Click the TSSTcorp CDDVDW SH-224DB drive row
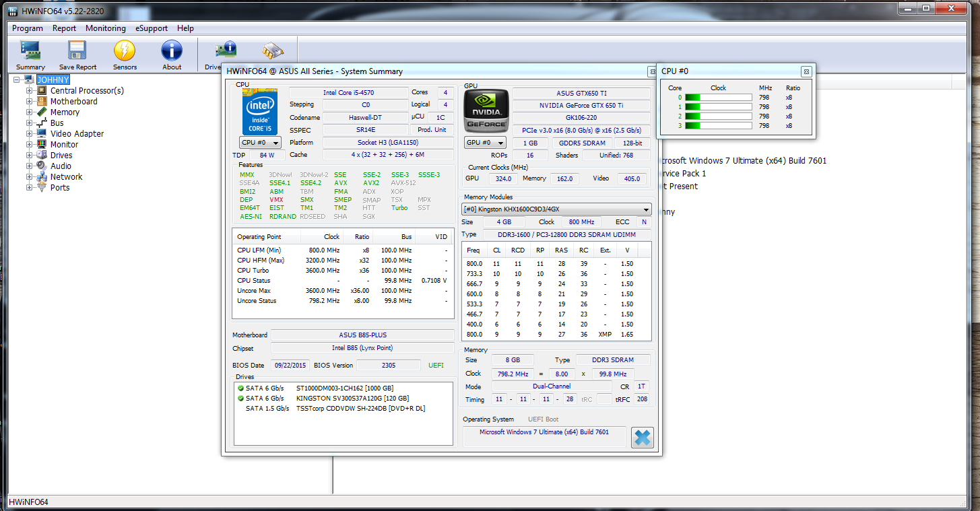980x511 pixels. (344, 408)
